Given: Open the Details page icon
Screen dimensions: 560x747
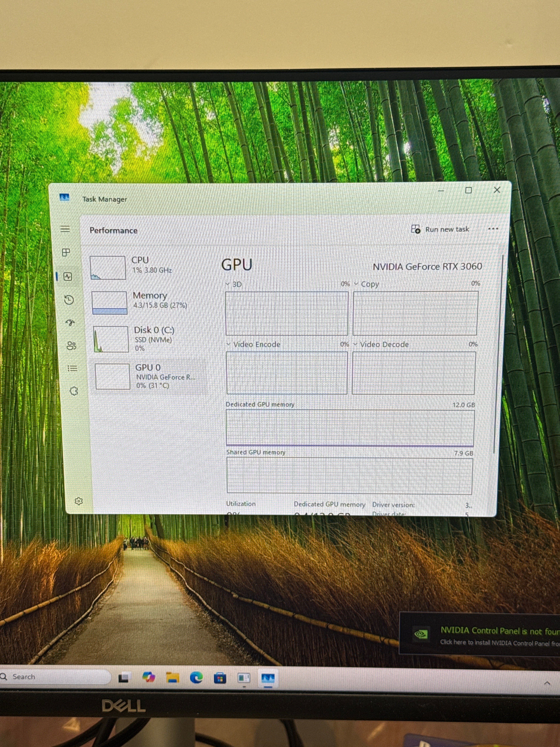Looking at the screenshot, I should click(72, 368).
